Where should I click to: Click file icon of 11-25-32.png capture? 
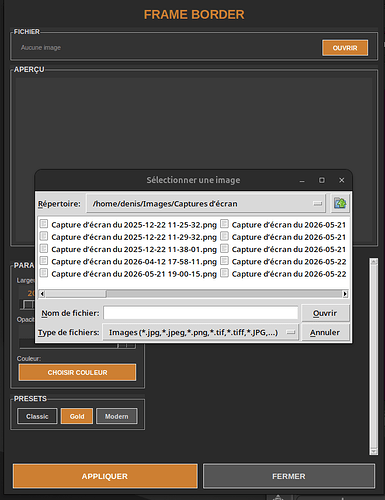44,224
